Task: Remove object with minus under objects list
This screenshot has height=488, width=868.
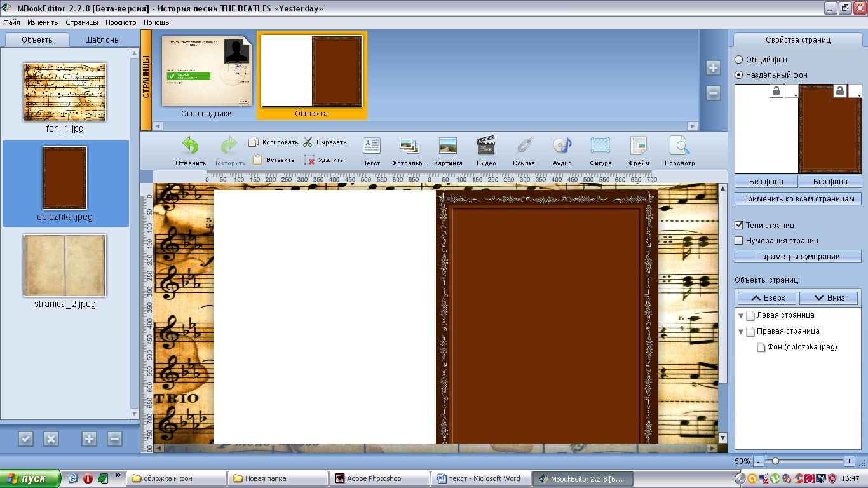Action: (114, 438)
